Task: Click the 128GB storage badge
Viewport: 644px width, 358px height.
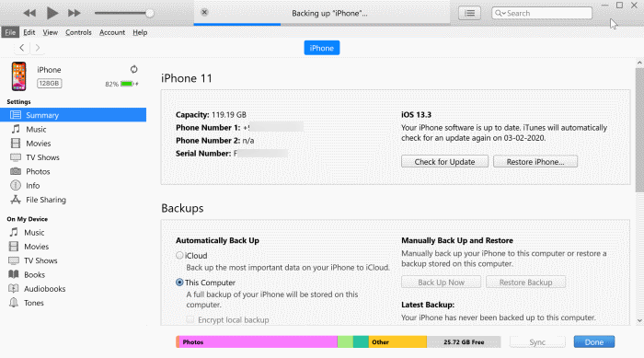Action: click(x=50, y=84)
